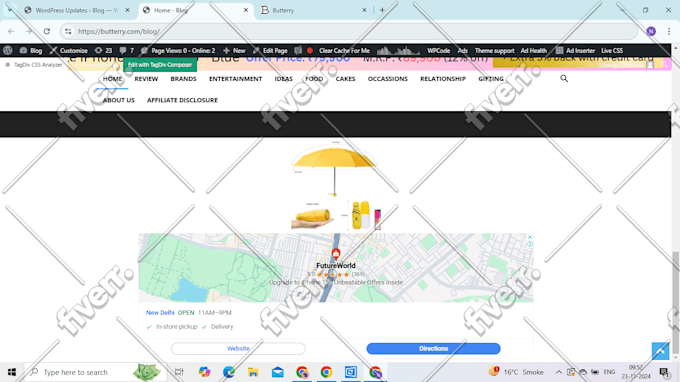This screenshot has height=382, width=680.
Task: Click the taskbar search box
Action: [95, 372]
